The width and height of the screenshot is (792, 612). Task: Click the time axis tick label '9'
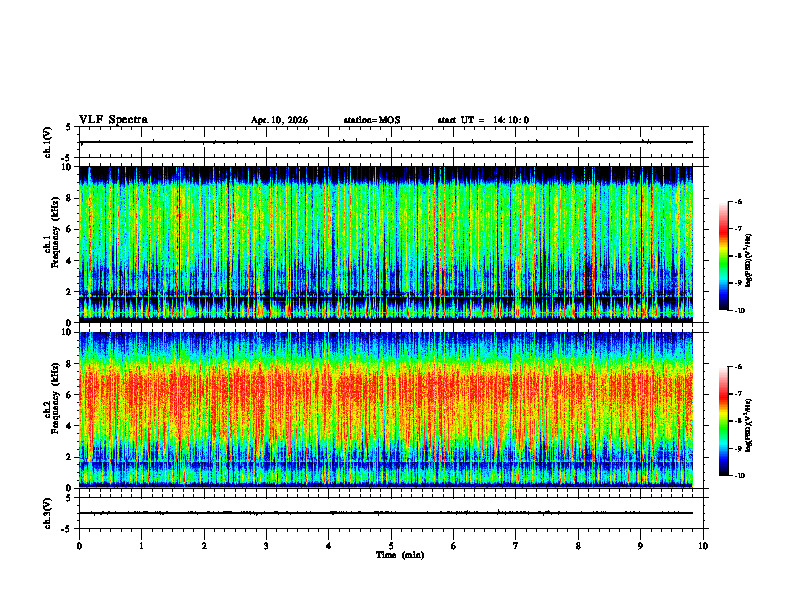(640, 546)
